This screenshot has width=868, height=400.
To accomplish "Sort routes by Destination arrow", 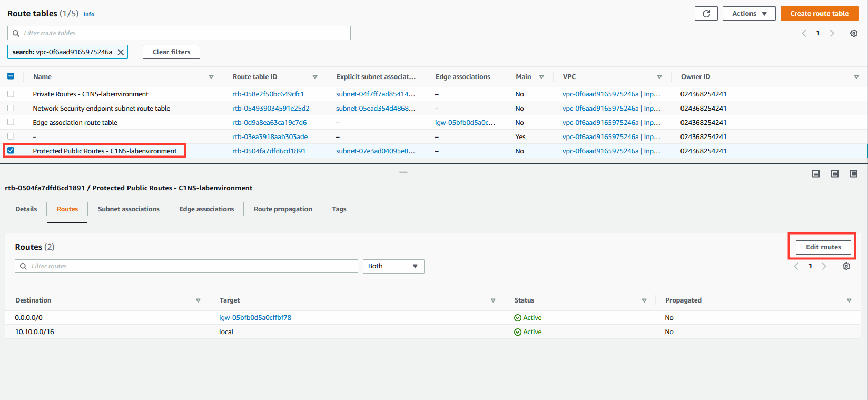I will (x=198, y=300).
